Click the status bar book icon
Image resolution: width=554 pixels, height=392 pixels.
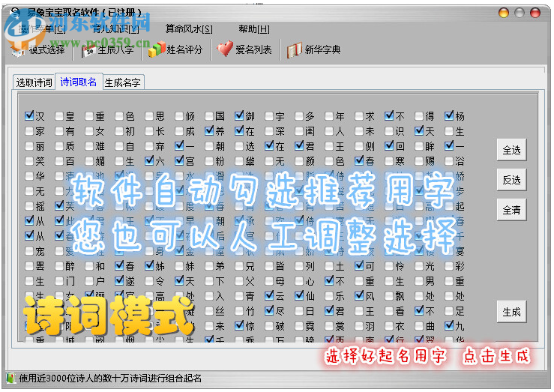(x=10, y=379)
